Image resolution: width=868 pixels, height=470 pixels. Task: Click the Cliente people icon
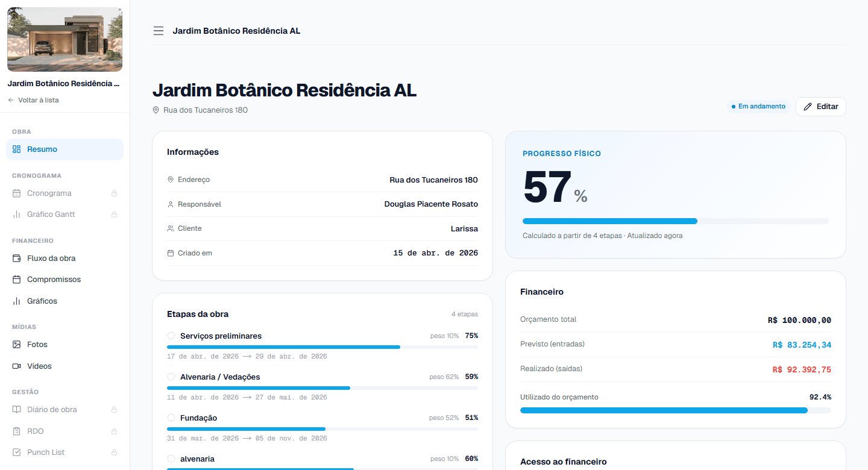[x=171, y=228]
